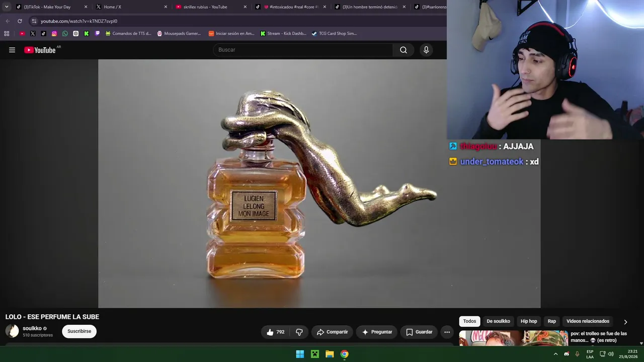
Task: Filter suggestions by Hip hop chip
Action: tap(529, 321)
